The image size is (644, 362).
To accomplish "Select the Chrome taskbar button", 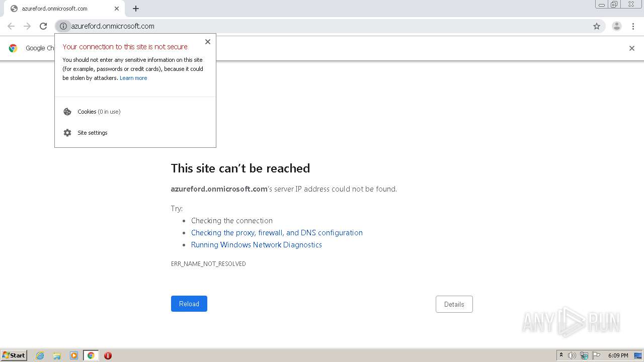I will (x=91, y=355).
